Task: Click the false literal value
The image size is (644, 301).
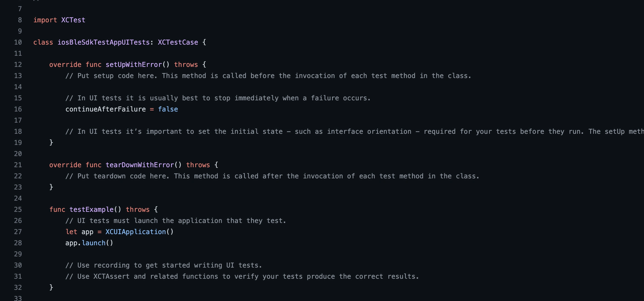Action: 168,109
